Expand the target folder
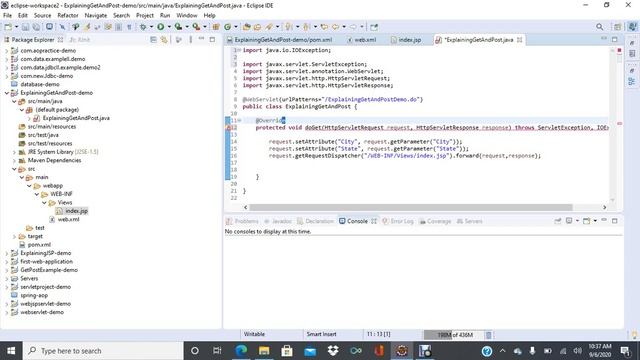640x360 pixels. pos(14,236)
